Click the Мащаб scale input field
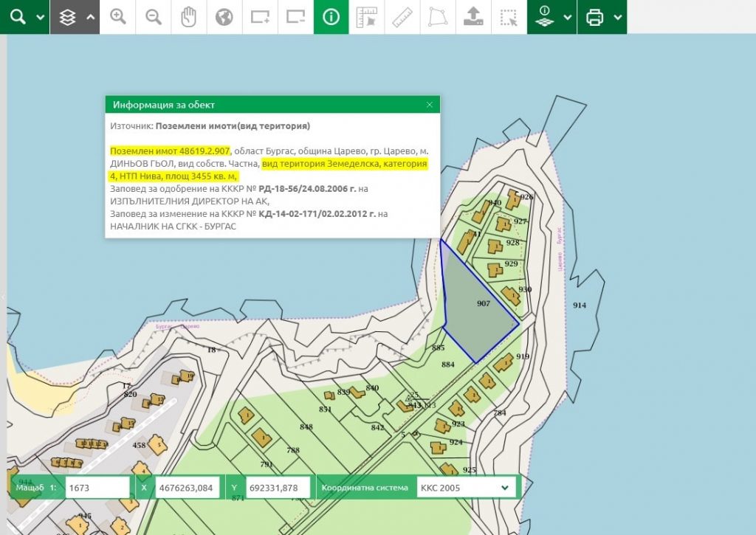The height and width of the screenshot is (535, 756). [97, 487]
